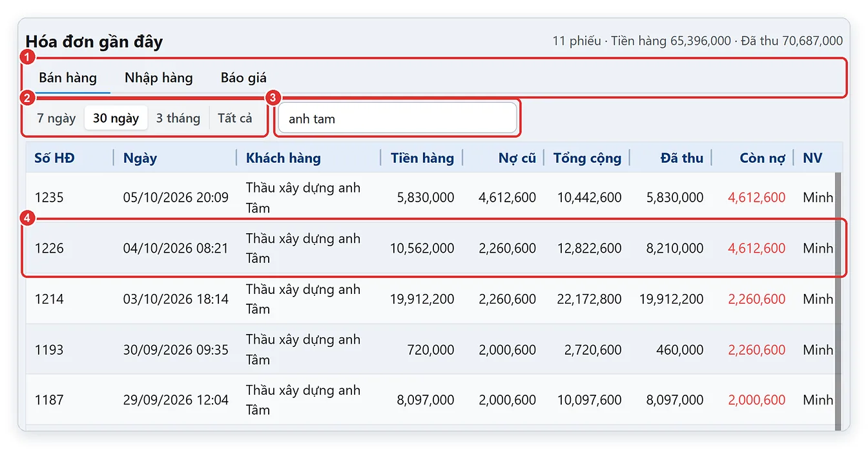
Task: Sort by the Tiền hàng column header
Action: pos(422,158)
